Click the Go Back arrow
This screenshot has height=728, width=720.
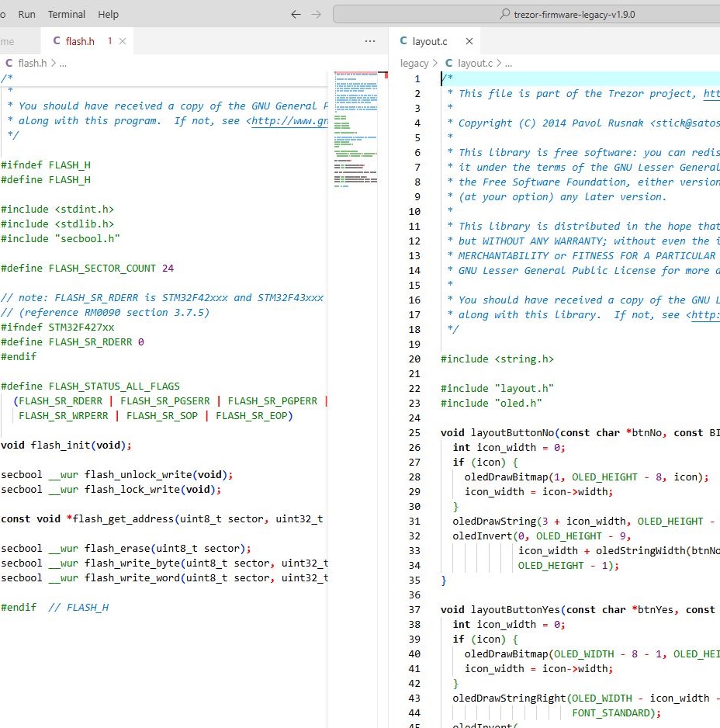[x=296, y=14]
